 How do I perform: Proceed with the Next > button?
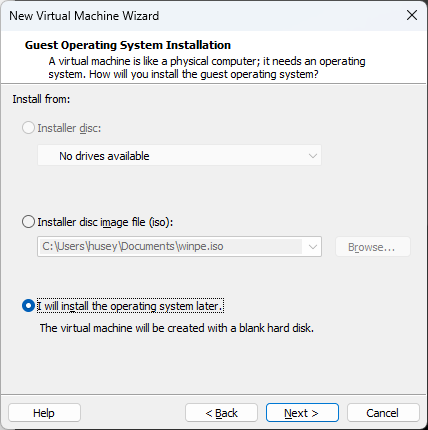tap(302, 413)
